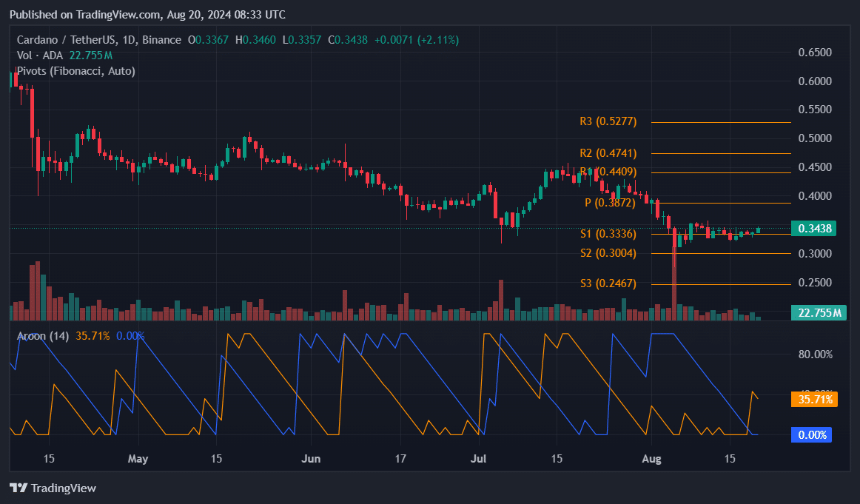
Task: Click the Aroon Down value tag 0.00%
Action: click(811, 435)
